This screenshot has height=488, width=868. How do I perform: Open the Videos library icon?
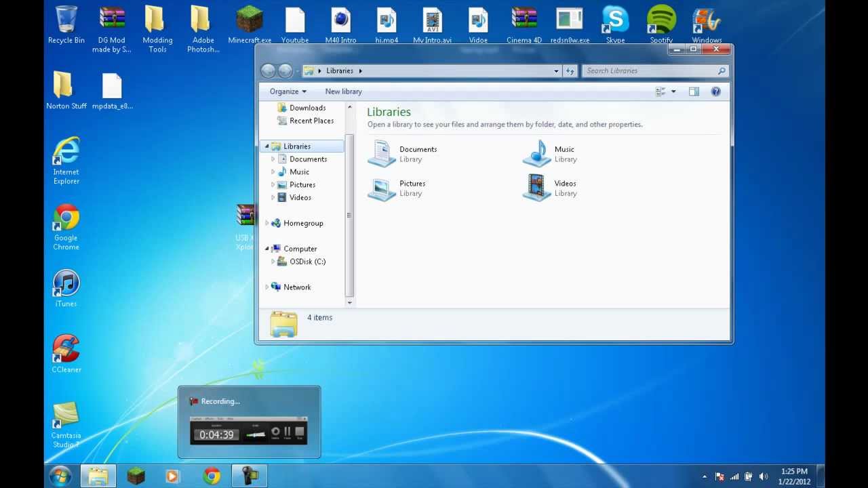point(536,188)
